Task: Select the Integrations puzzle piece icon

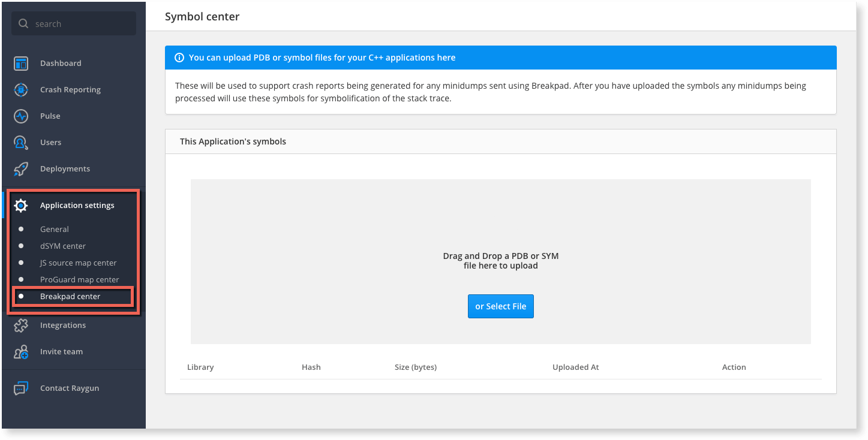Action: click(x=21, y=325)
